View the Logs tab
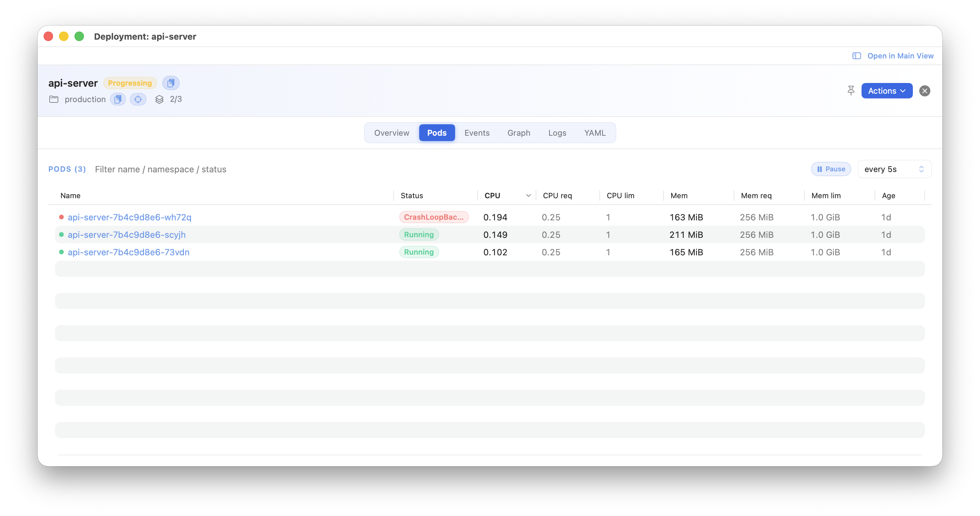This screenshot has width=980, height=516. (557, 133)
